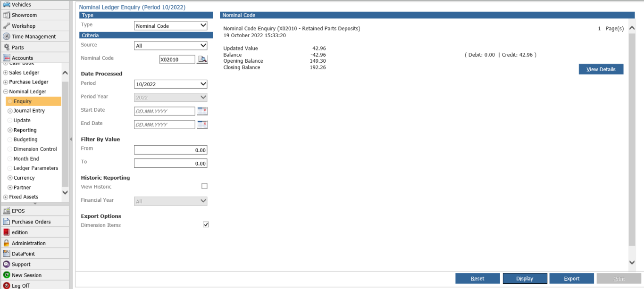Click the Filter By Value To field
Image resolution: width=644 pixels, height=289 pixels.
tap(171, 163)
